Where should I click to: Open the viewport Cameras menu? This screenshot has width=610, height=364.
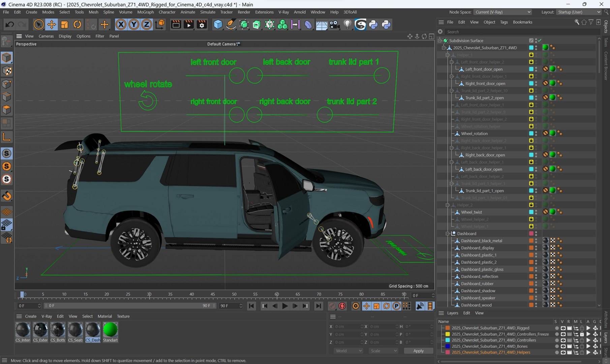pos(46,36)
